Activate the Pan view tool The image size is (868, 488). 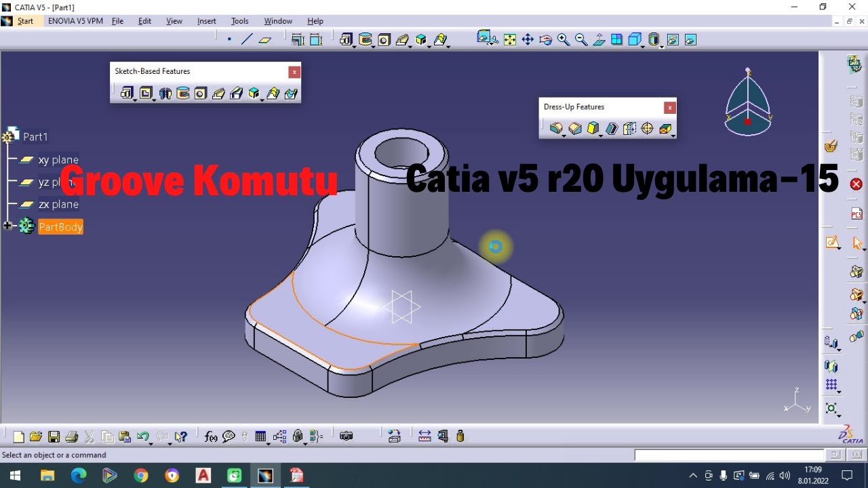528,40
